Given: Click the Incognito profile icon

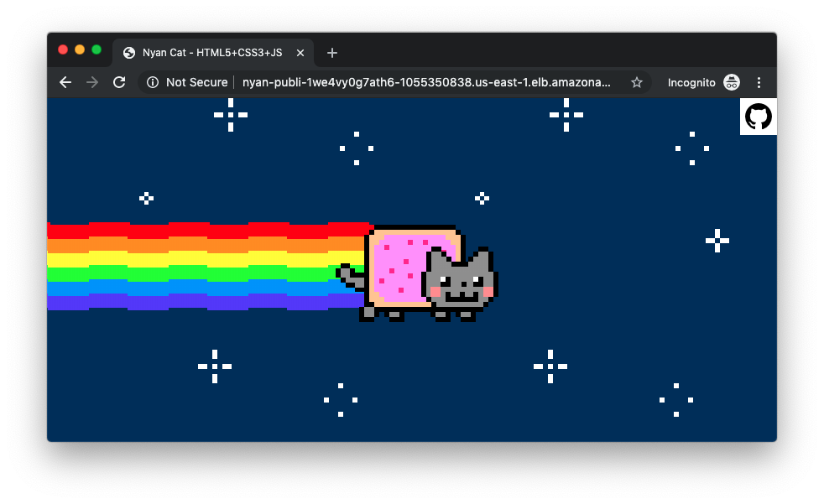Looking at the screenshot, I should pos(732,82).
